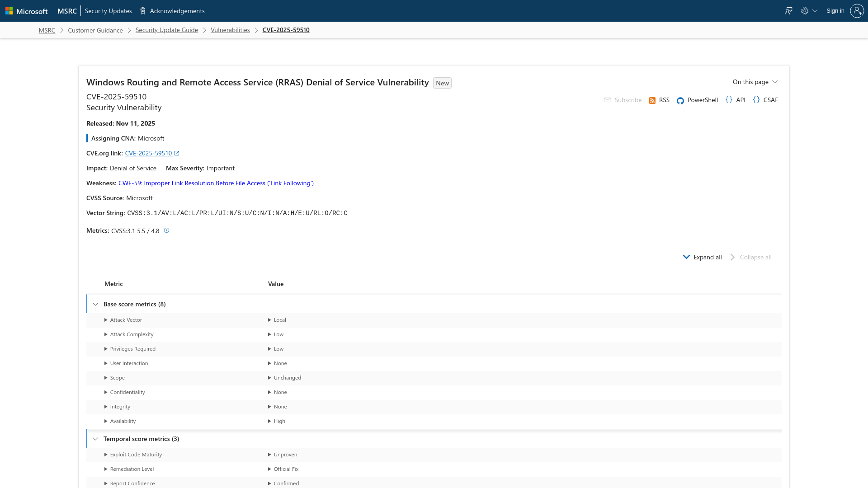Navigate to Security Update Guide breadcrumb
868x488 pixels.
[167, 30]
